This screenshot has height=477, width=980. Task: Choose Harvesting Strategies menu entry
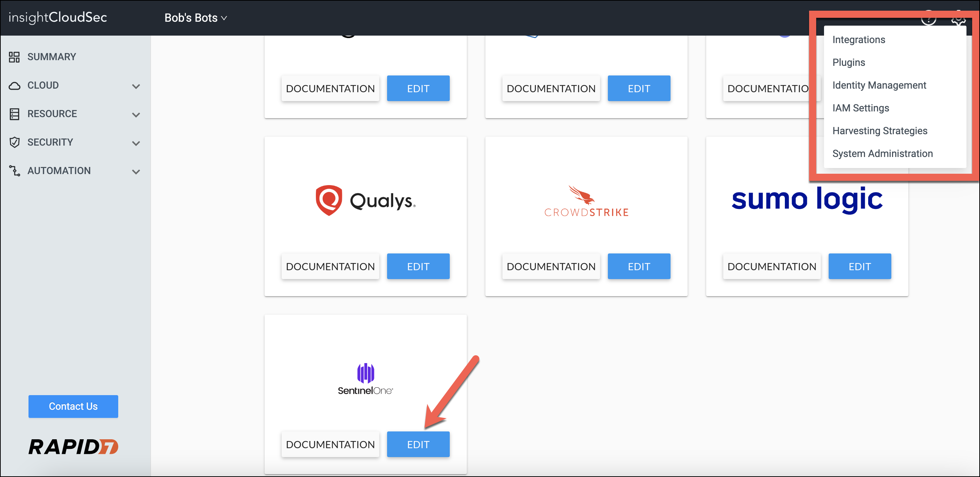pyautogui.click(x=880, y=131)
